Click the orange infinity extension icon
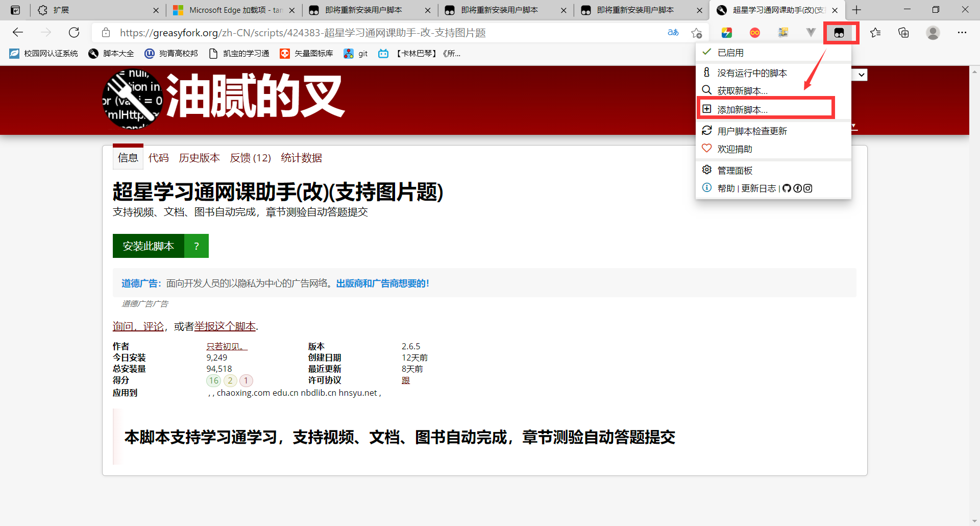The height and width of the screenshot is (526, 980). [x=755, y=33]
